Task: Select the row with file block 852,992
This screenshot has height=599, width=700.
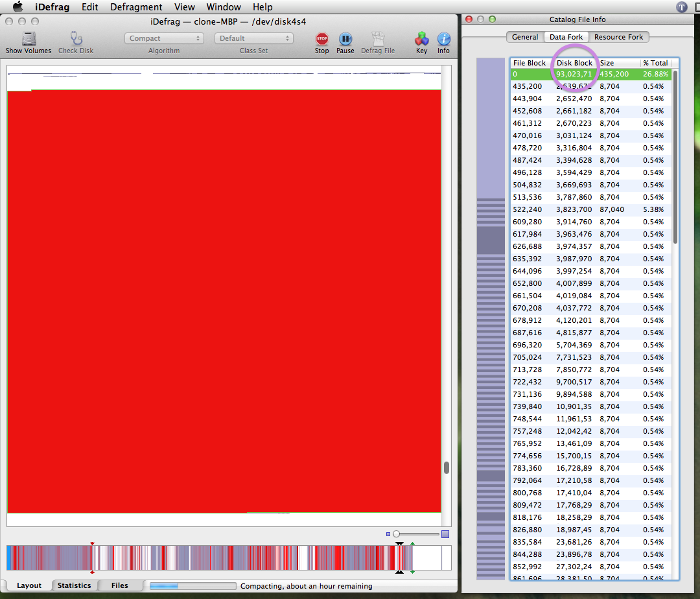Action: [591, 567]
